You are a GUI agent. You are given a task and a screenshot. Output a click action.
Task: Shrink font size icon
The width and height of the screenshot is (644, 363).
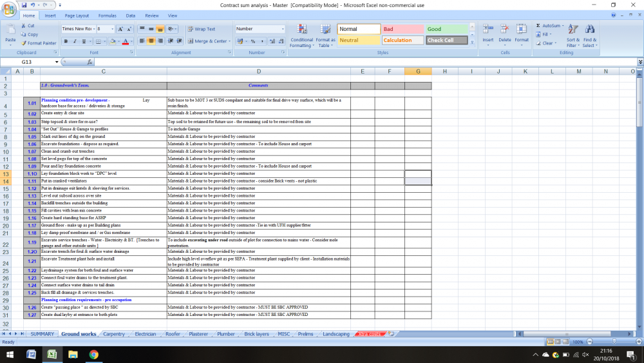(x=129, y=29)
